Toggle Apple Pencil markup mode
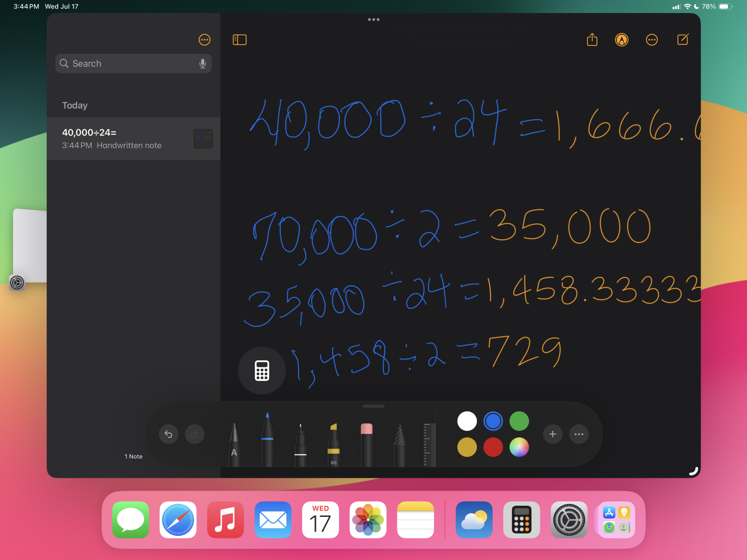Image resolution: width=747 pixels, height=560 pixels. (622, 40)
